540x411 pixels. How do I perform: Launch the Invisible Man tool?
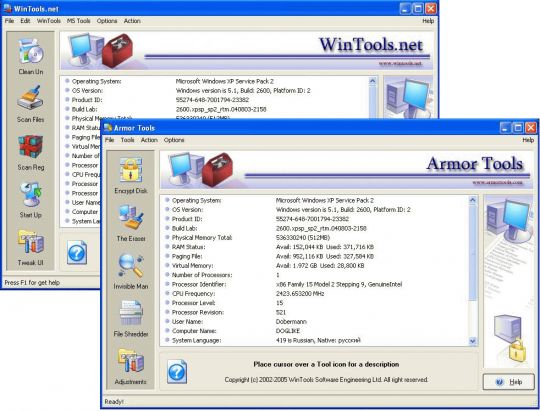(131, 271)
